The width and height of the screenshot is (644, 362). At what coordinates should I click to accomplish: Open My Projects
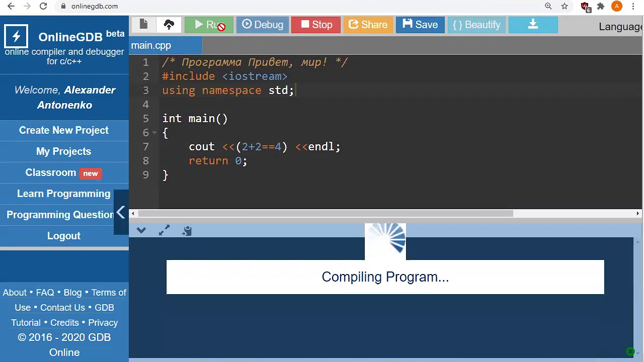click(64, 151)
